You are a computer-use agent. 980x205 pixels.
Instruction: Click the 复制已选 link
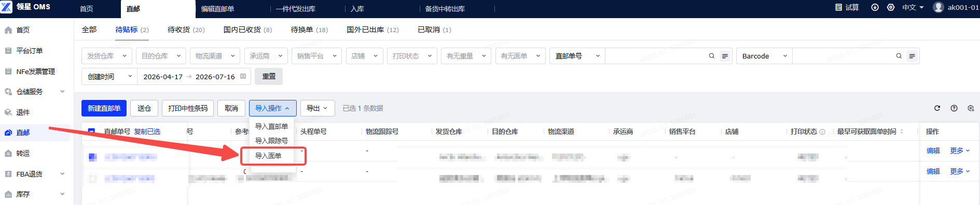(x=147, y=131)
